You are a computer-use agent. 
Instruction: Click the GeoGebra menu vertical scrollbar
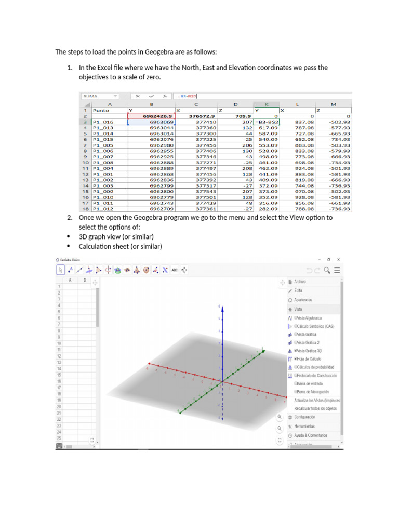pyautogui.click(x=342, y=358)
